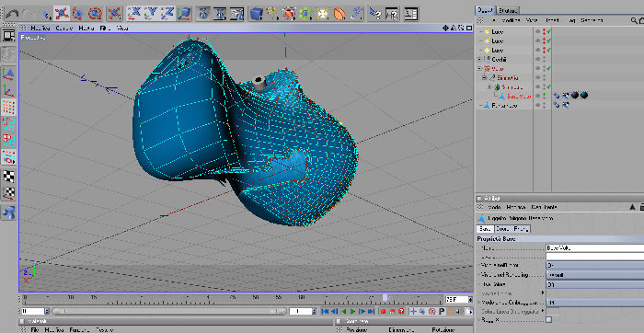Image resolution: width=644 pixels, height=333 pixels.
Task: Add a Cube primitive from toolbar
Action: click(257, 14)
